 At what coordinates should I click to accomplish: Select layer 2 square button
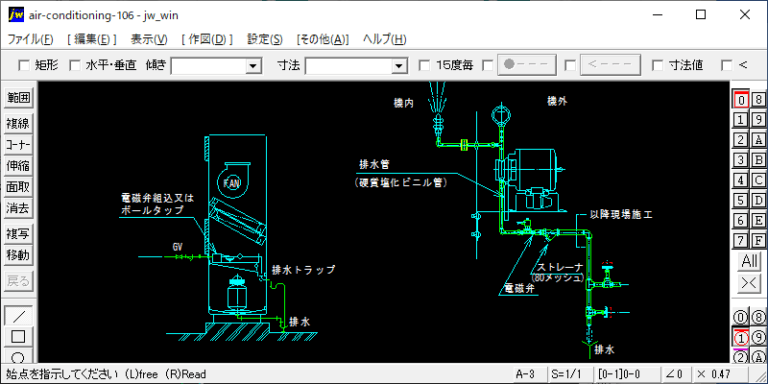pyautogui.click(x=741, y=140)
